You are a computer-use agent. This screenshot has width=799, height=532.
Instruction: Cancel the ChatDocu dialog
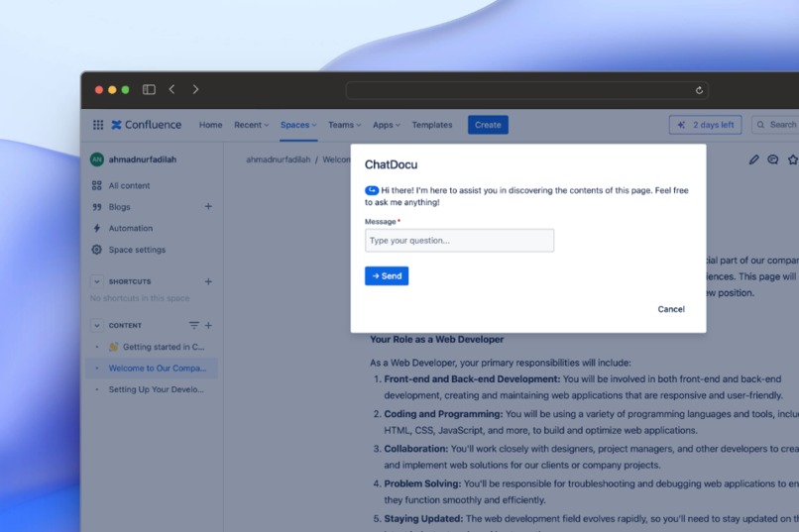(671, 309)
